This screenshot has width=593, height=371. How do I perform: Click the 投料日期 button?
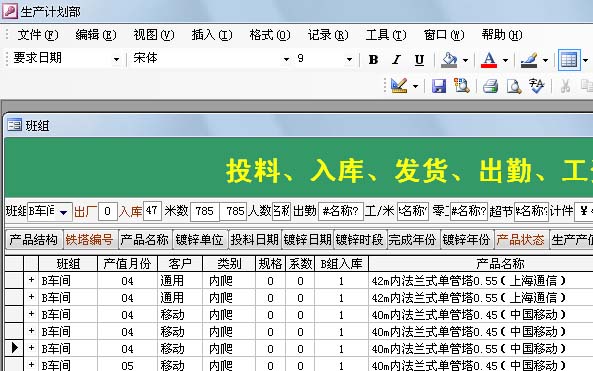255,239
